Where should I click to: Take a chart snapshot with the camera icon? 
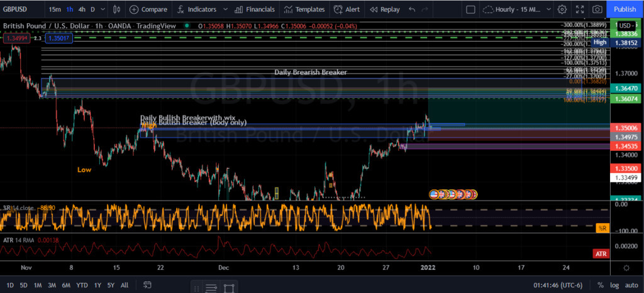coord(597,9)
